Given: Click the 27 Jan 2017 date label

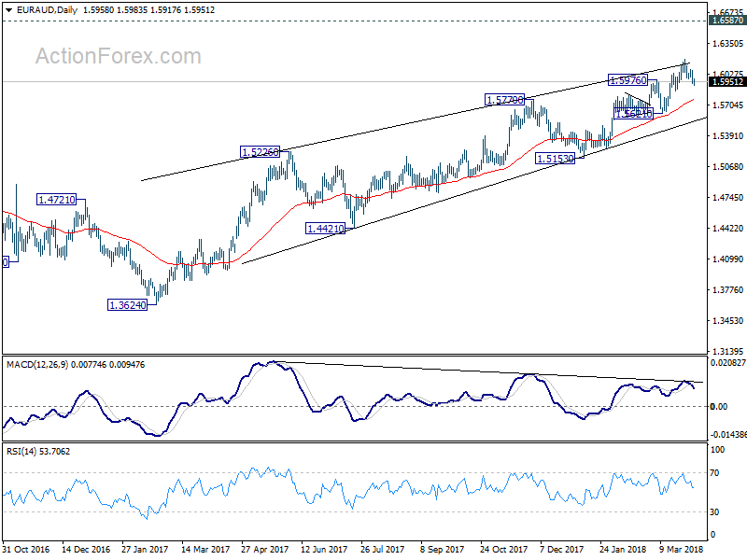Looking at the screenshot, I should 145,549.
